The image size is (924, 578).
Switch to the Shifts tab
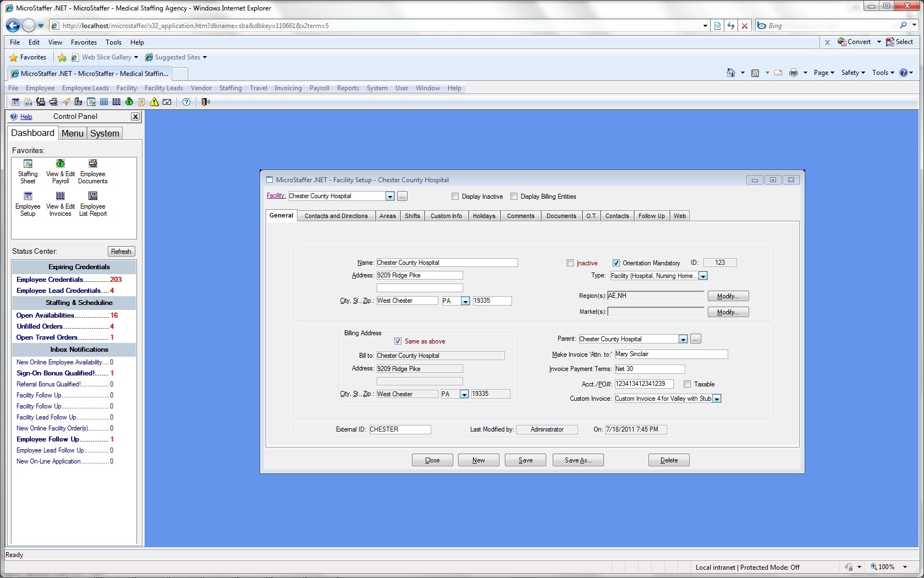(x=412, y=216)
